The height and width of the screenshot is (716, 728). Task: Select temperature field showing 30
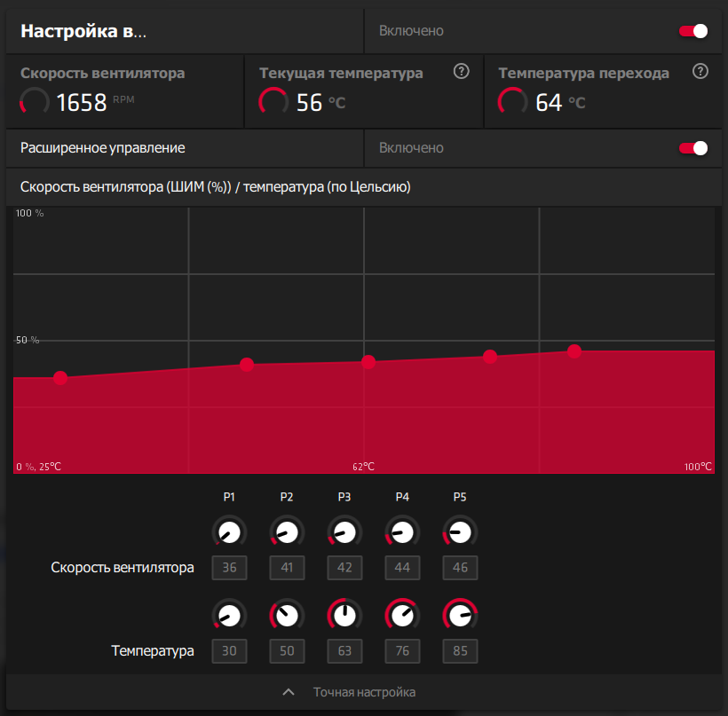(x=229, y=651)
